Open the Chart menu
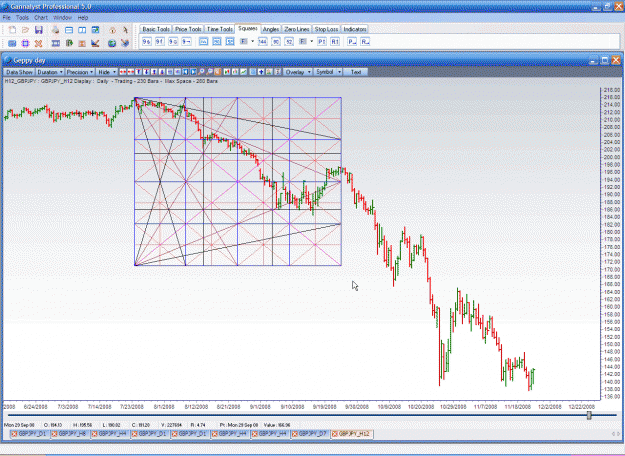 [41, 18]
